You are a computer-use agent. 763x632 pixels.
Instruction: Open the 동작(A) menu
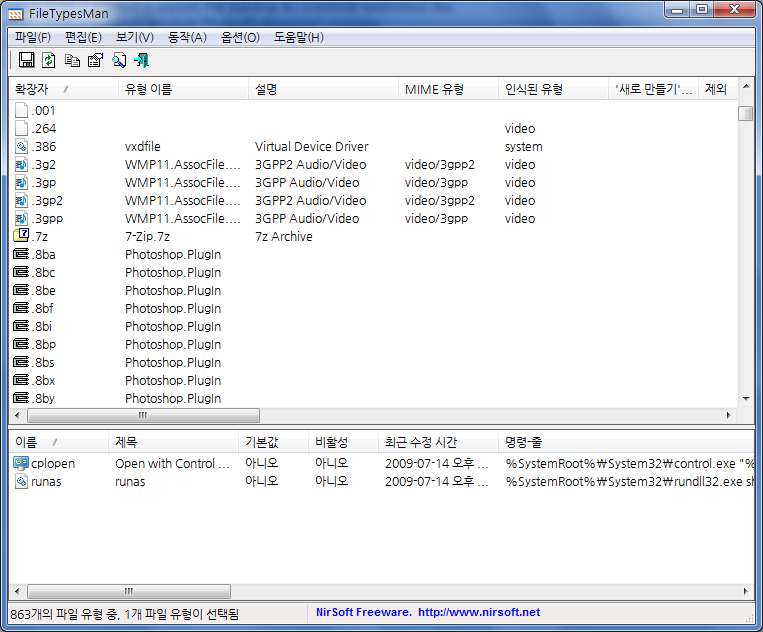tap(187, 37)
